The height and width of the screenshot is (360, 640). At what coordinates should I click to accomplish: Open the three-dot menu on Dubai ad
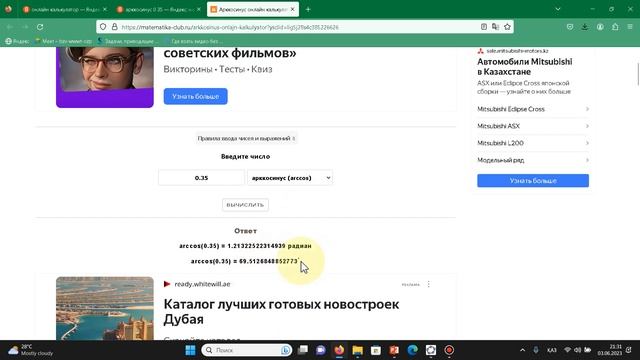click(428, 284)
